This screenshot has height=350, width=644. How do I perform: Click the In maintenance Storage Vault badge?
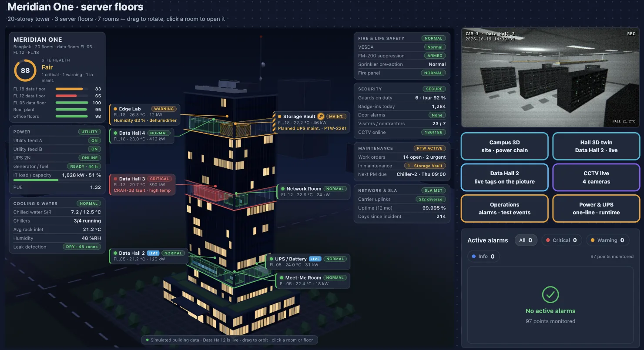point(425,166)
